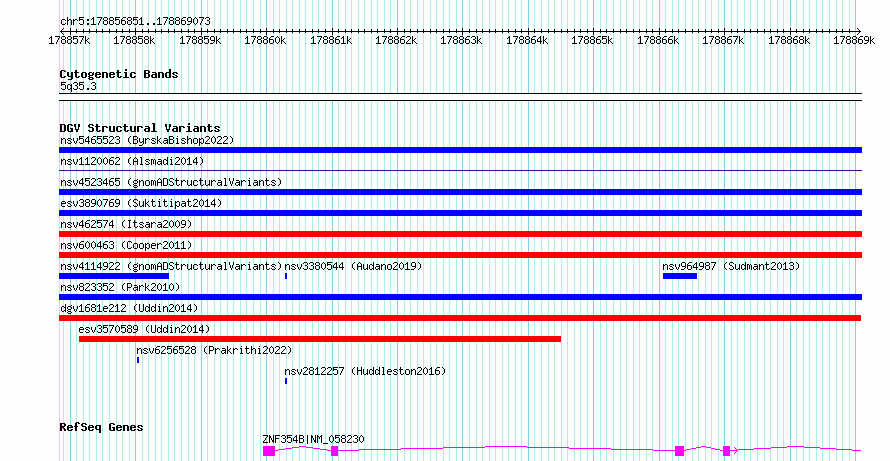Select the short blue bar under nsv964987
The width and height of the screenshot is (890, 461).
(x=680, y=276)
